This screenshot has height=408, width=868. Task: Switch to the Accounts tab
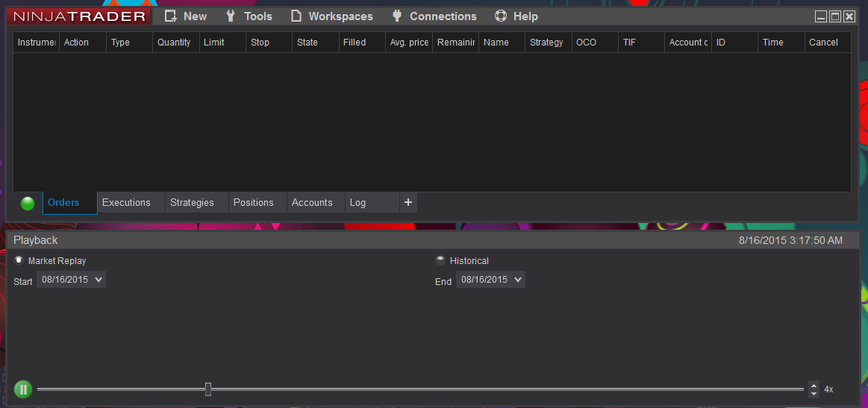pyautogui.click(x=316, y=203)
